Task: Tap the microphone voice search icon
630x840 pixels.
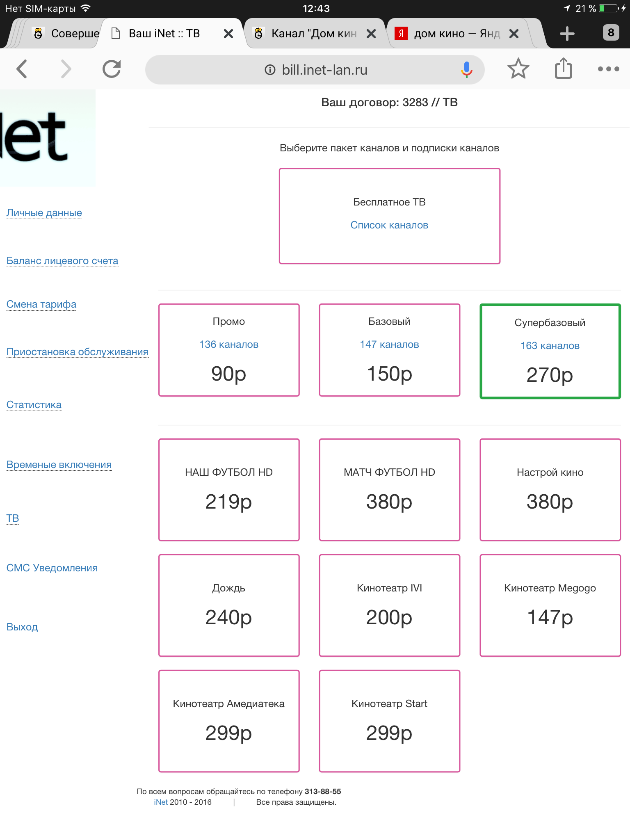Action: pyautogui.click(x=466, y=70)
